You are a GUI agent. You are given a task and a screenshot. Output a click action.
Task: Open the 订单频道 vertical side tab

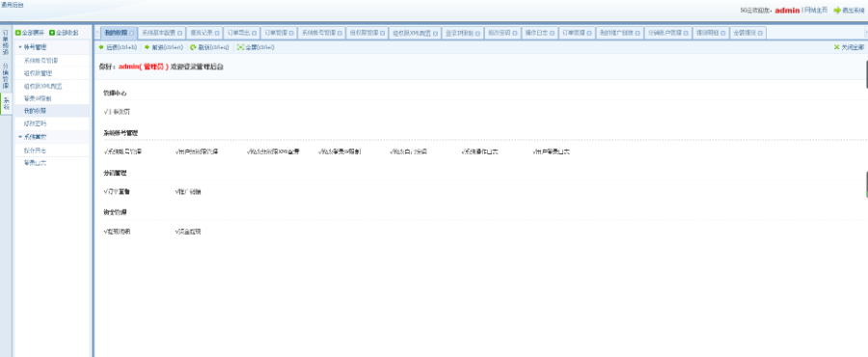(6, 42)
